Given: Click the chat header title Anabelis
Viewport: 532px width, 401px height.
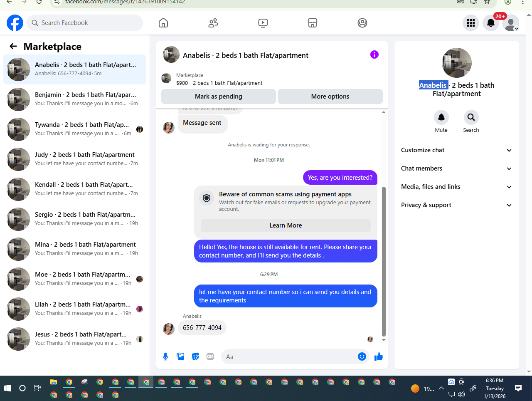Looking at the screenshot, I should click(245, 55).
